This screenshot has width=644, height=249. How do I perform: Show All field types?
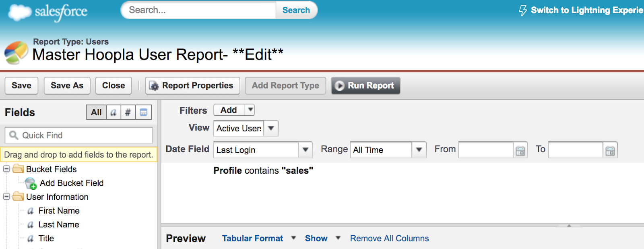pos(96,112)
